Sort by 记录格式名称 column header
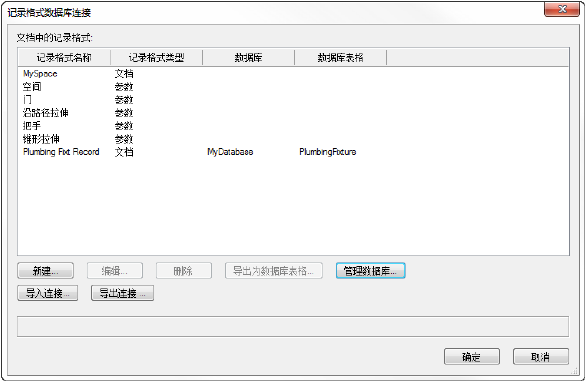 (x=64, y=58)
